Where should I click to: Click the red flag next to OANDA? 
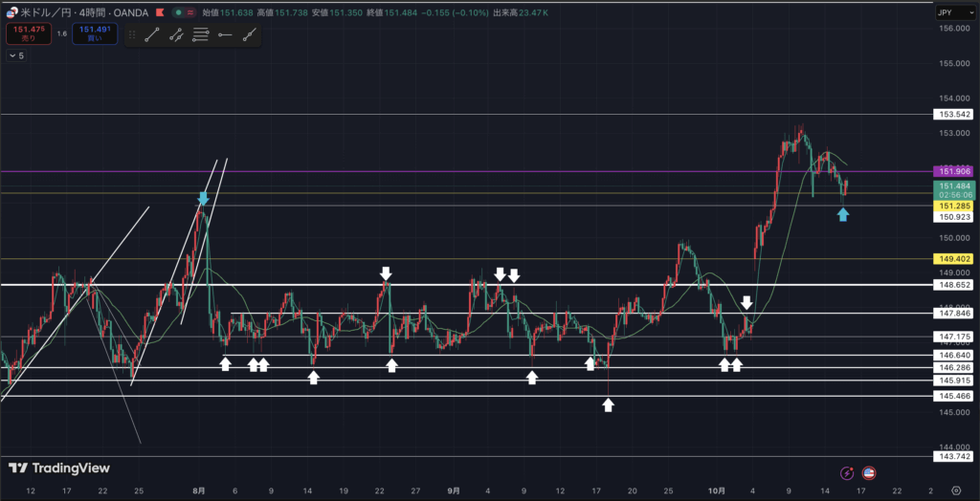160,13
